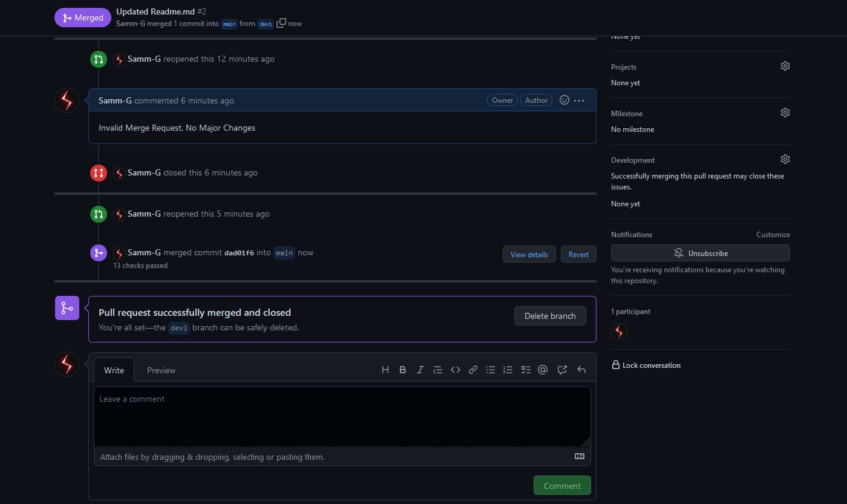Click inside the Leave a comment field

[x=342, y=416]
